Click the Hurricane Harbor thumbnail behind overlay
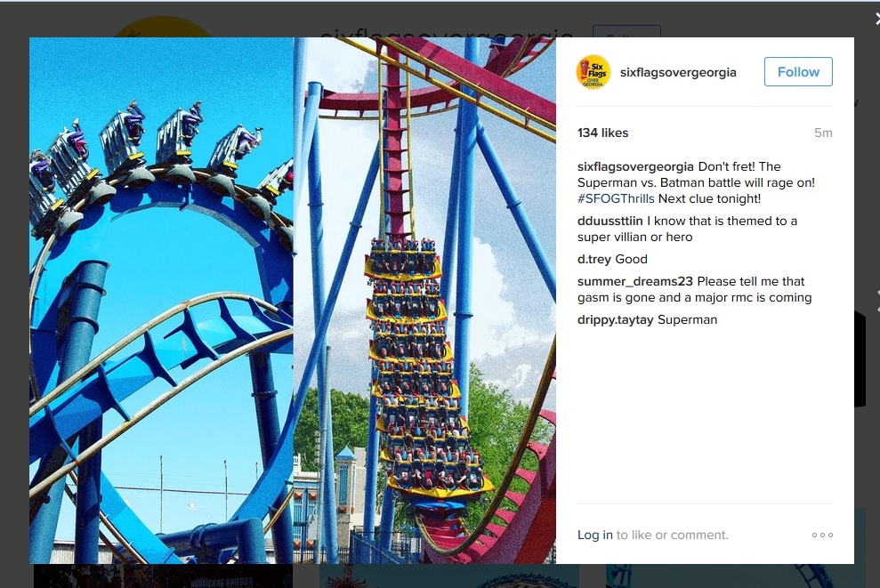 [163, 576]
